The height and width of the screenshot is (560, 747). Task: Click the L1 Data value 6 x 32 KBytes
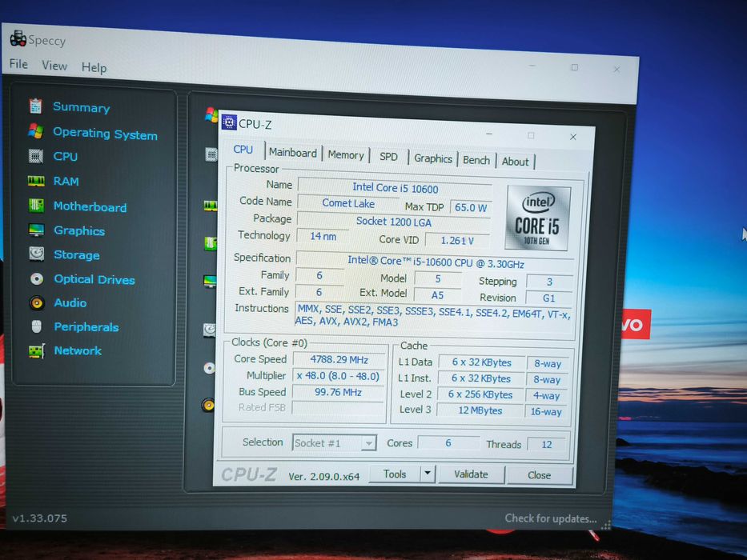(481, 362)
